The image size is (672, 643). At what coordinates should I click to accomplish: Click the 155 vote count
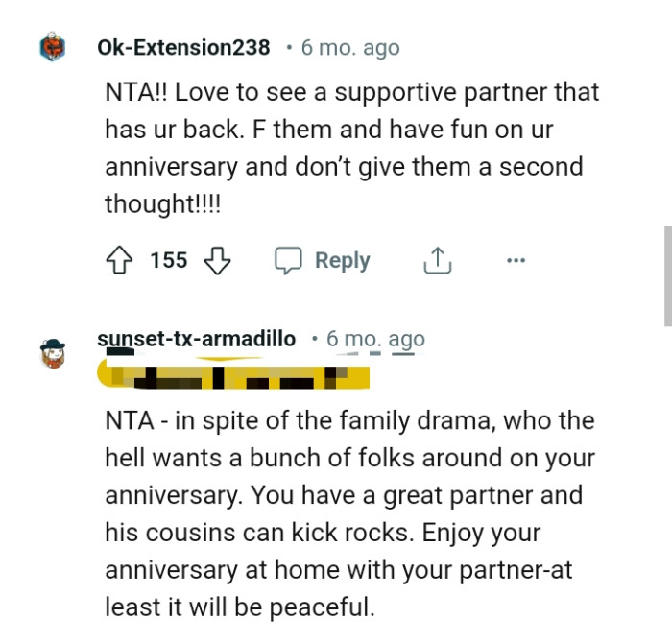pos(169,260)
